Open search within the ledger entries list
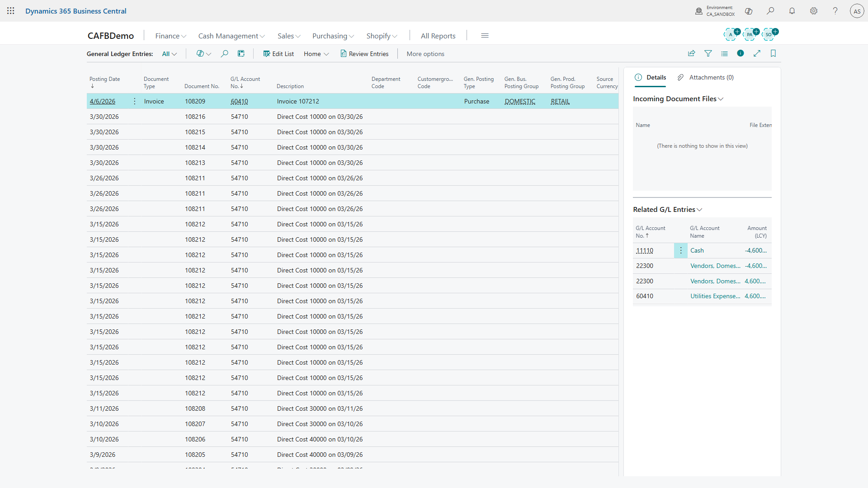 pyautogui.click(x=224, y=53)
